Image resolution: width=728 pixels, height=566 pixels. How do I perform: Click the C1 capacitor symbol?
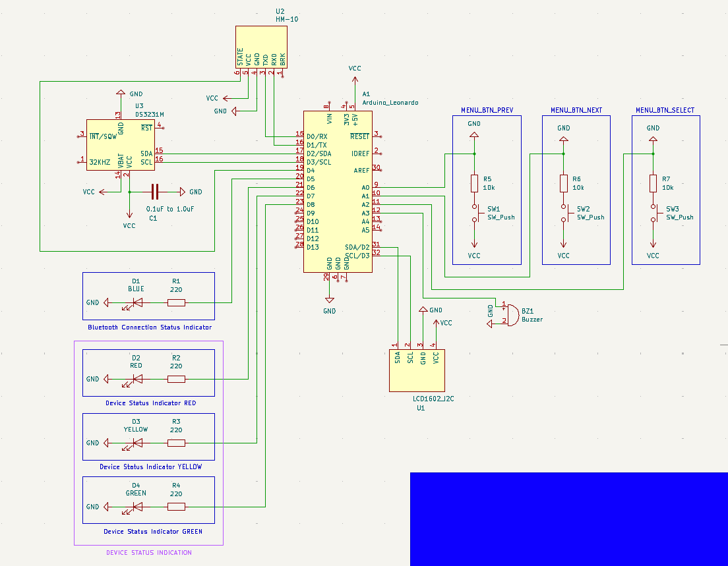[x=155, y=192]
